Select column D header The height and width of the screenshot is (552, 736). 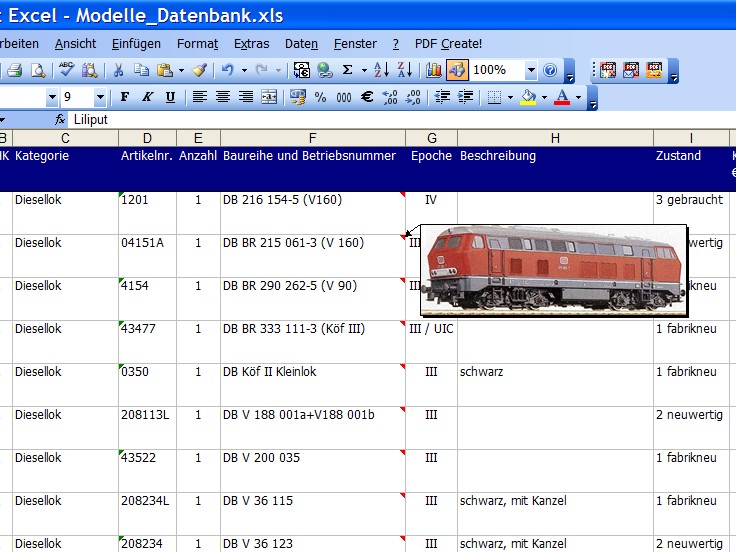[147, 138]
